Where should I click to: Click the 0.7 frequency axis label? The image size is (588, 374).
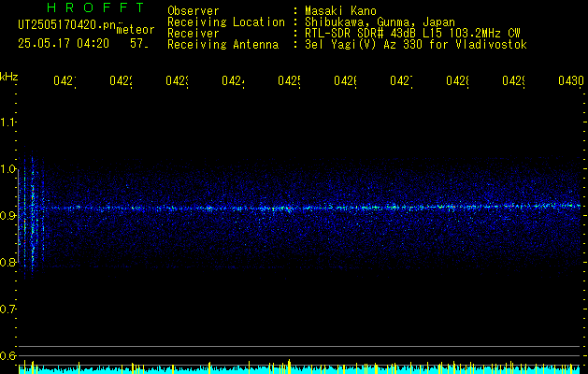pos(7,309)
